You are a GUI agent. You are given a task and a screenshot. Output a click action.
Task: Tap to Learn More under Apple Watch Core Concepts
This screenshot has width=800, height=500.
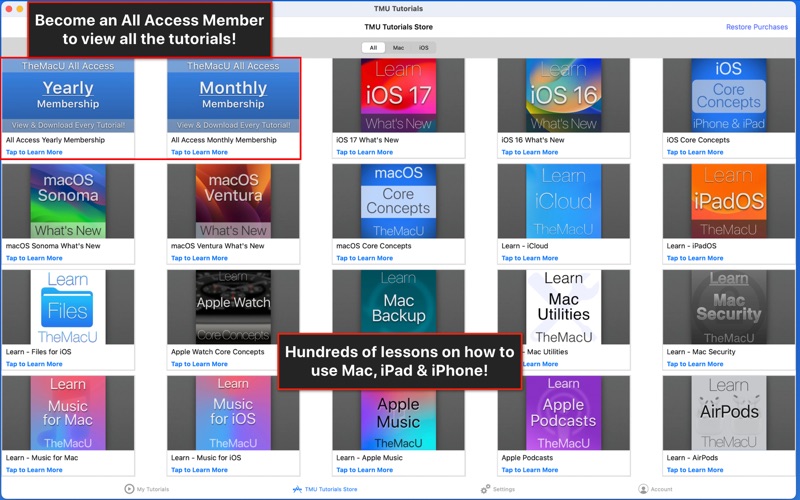point(199,364)
